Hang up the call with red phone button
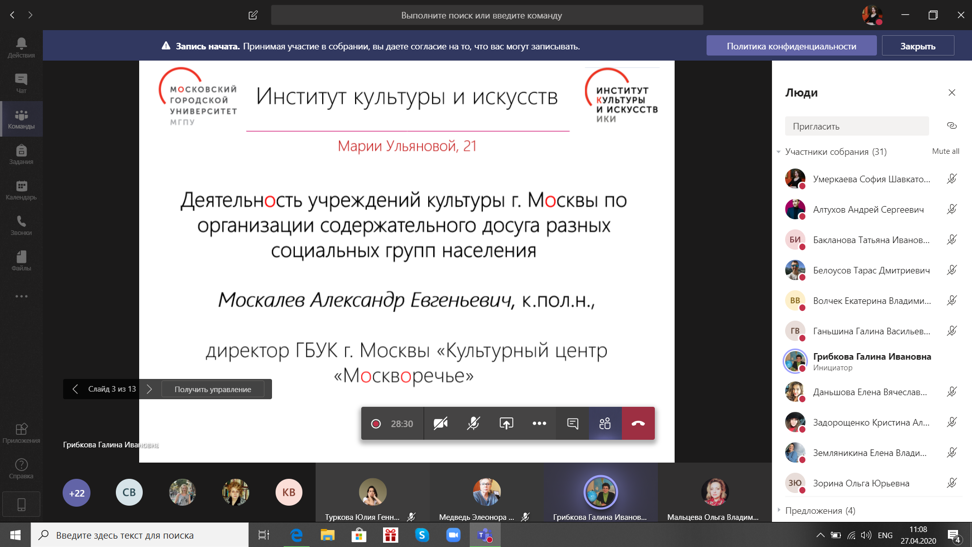Screen dimensions: 972x547 pyautogui.click(x=638, y=424)
